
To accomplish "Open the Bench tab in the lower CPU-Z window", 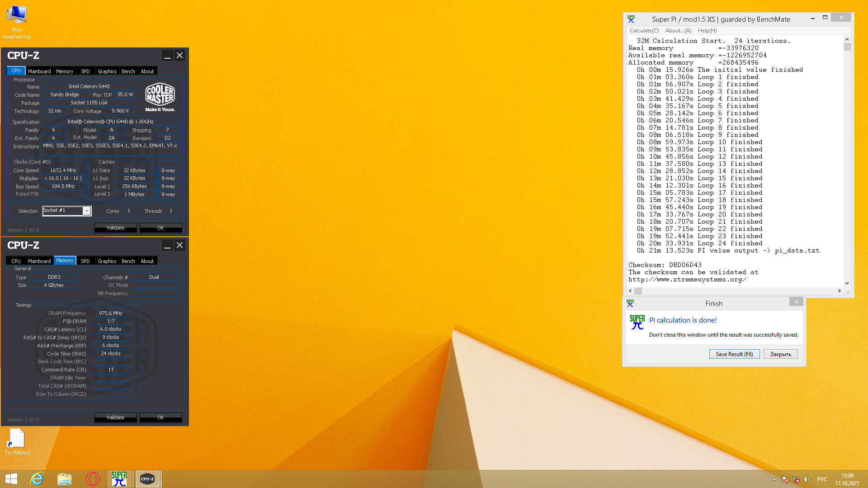I will 128,261.
